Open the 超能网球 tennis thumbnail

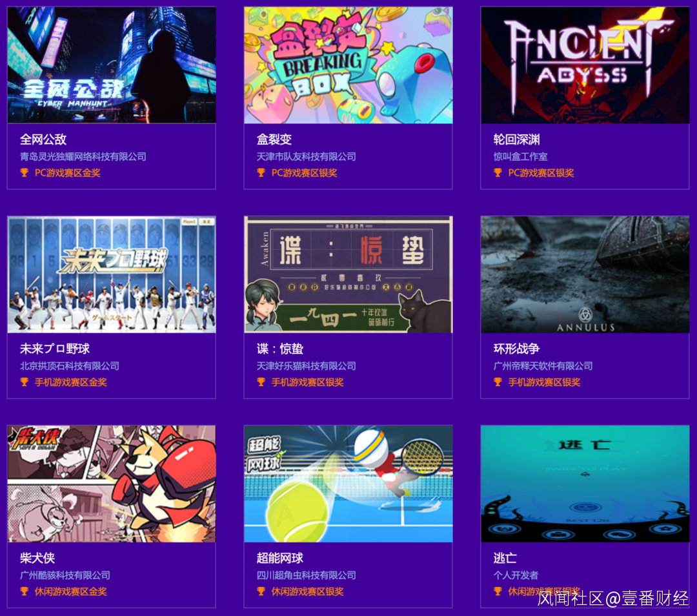click(x=348, y=484)
